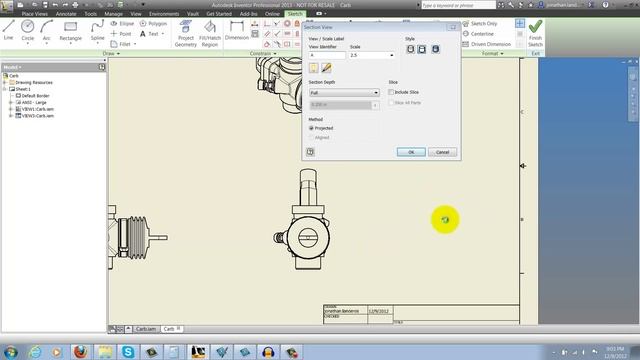Open help icon in Section View dialog
Image resolution: width=640 pixels, height=360 pixels.
310,152
